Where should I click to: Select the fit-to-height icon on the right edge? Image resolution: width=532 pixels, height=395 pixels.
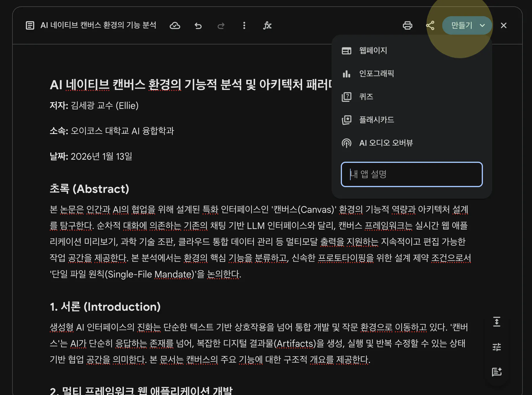(497, 322)
